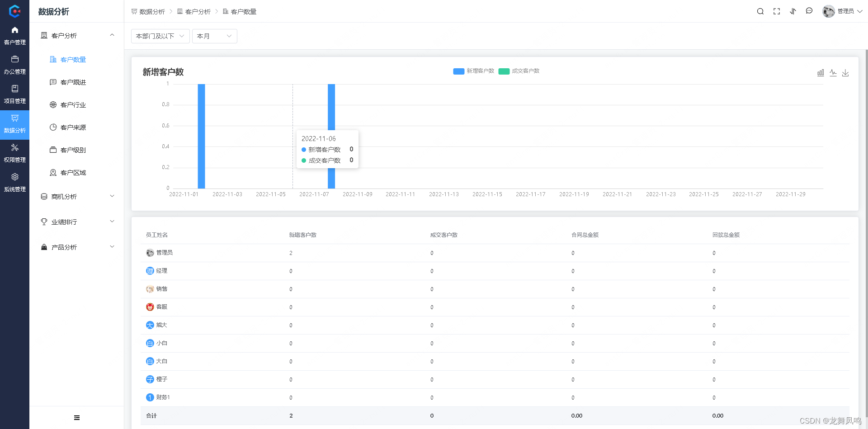Toggle fullscreen icon in header
The height and width of the screenshot is (429, 868).
pyautogui.click(x=777, y=11)
